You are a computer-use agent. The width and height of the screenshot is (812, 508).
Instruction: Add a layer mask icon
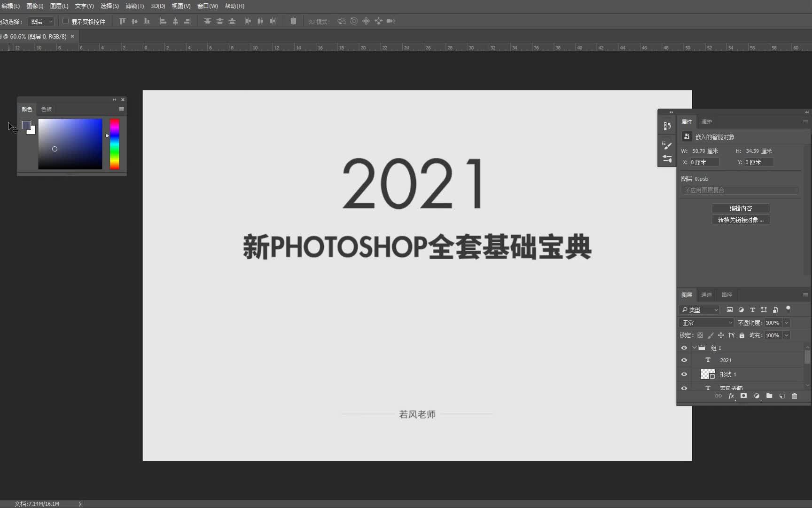point(743,396)
